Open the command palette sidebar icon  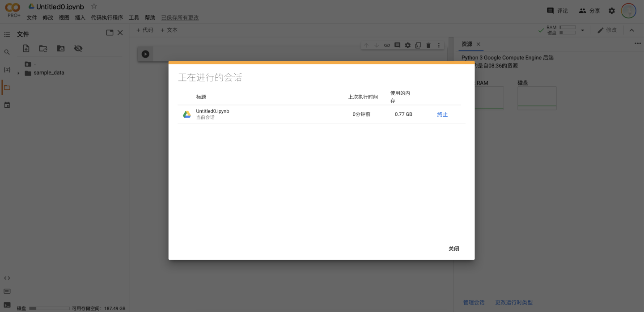7,291
